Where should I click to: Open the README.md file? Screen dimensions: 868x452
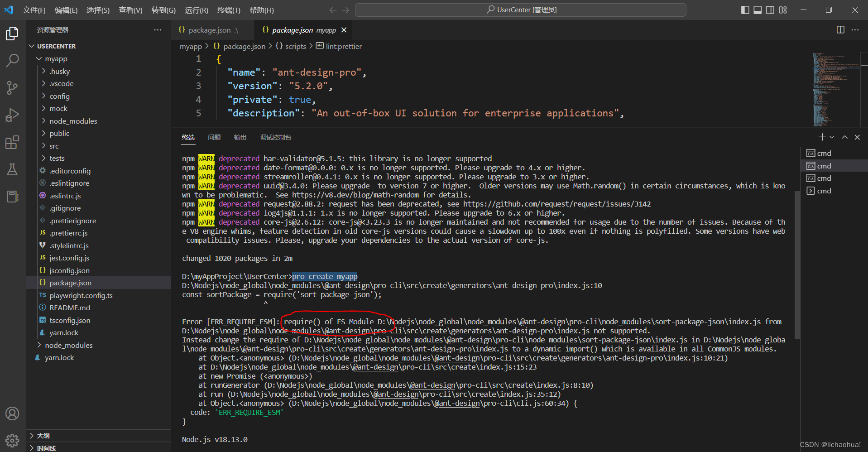tap(98, 308)
